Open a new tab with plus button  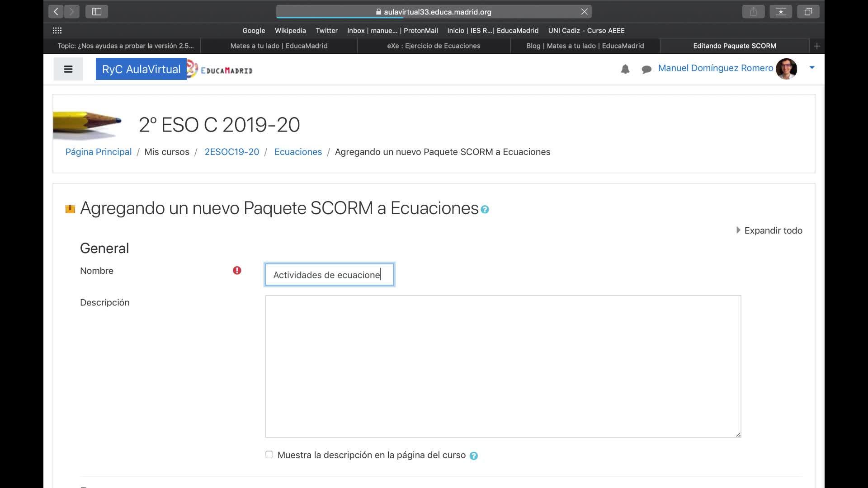(816, 46)
